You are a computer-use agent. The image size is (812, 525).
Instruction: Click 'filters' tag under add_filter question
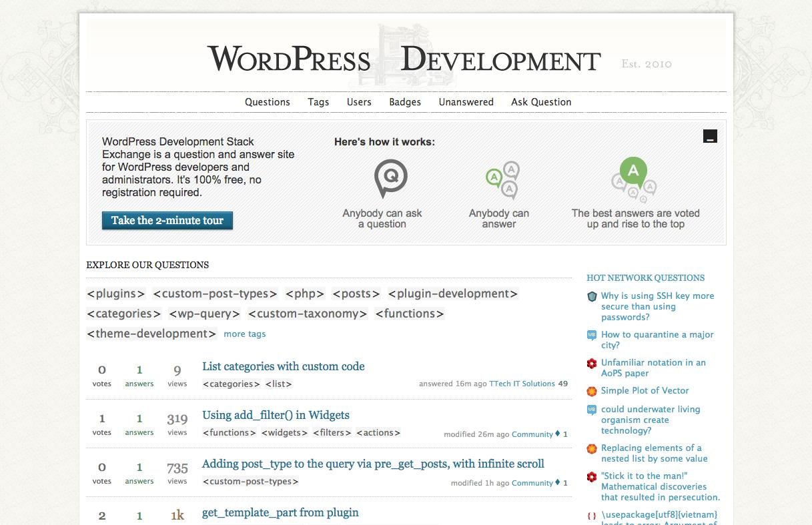pos(332,433)
